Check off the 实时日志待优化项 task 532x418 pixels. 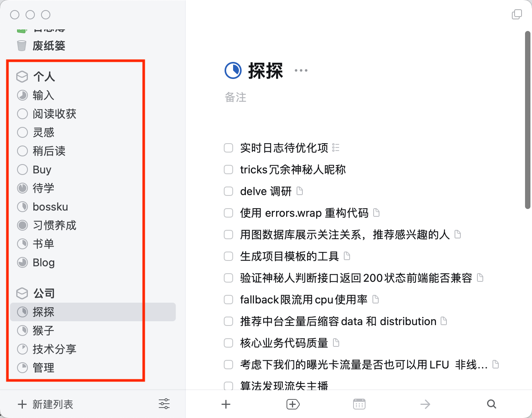coord(228,148)
